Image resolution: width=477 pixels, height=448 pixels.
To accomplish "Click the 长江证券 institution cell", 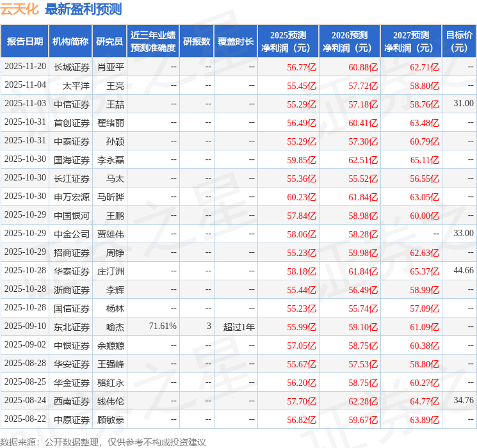I will click(x=72, y=178).
